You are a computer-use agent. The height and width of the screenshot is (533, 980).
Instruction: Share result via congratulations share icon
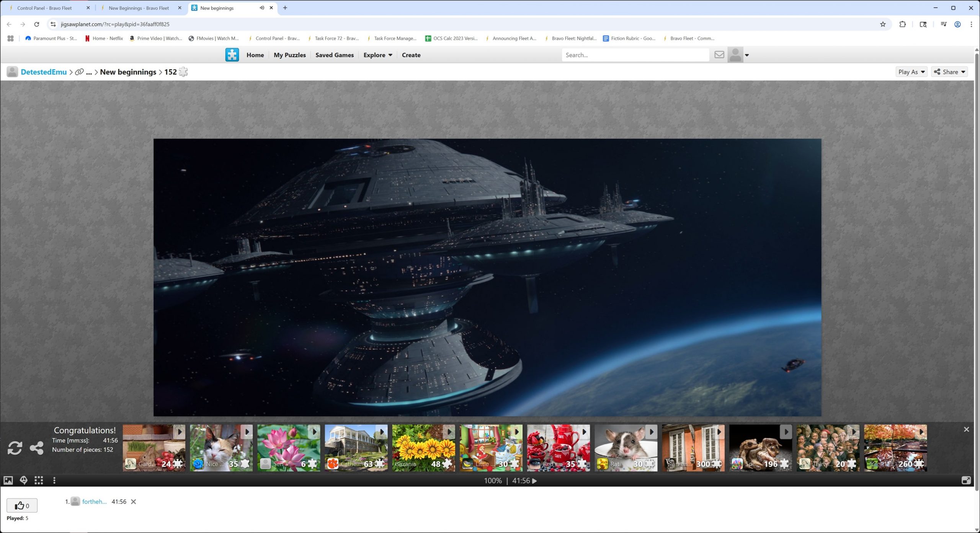[37, 448]
